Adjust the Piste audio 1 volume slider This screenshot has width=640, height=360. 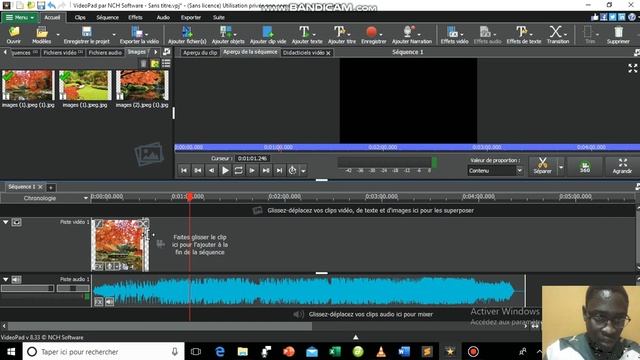(27, 289)
